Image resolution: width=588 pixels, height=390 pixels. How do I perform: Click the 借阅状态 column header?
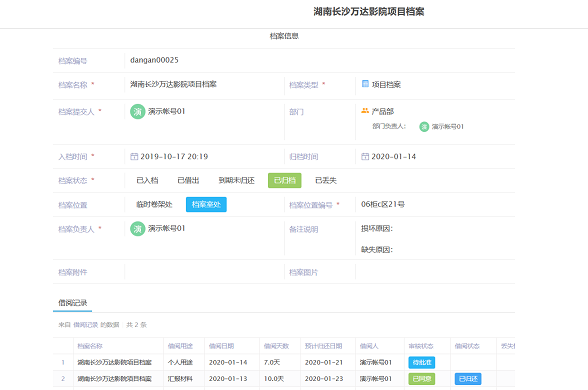467,346
